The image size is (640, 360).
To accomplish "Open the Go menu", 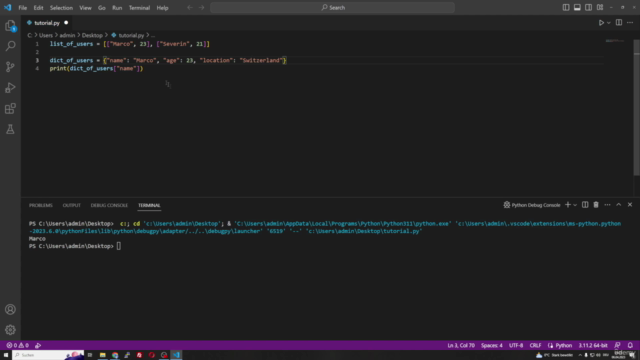I will 102,8.
